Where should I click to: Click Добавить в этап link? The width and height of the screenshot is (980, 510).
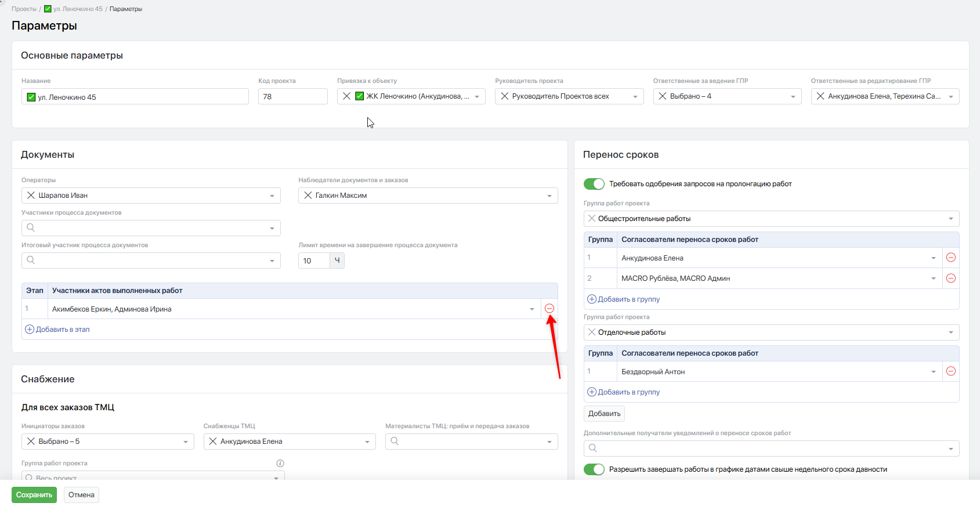tap(62, 330)
